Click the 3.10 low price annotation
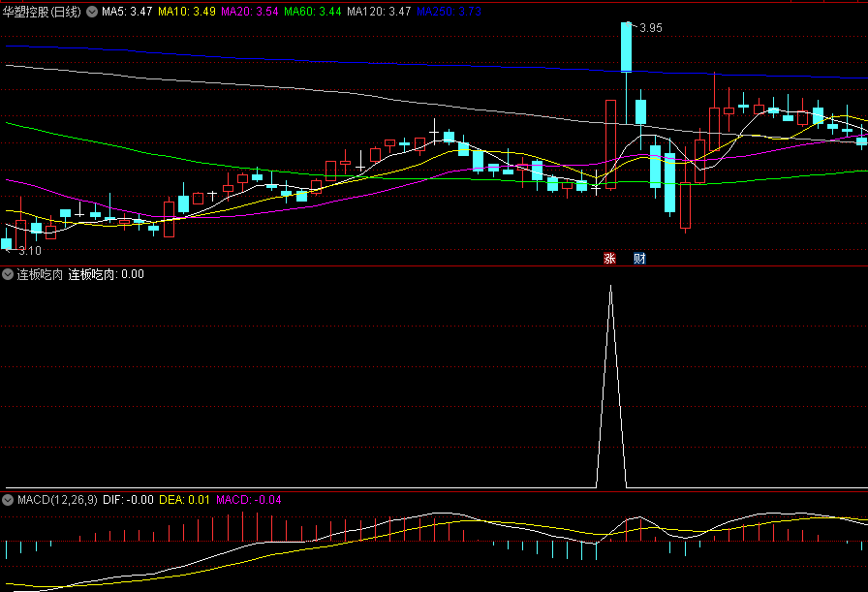 coord(30,251)
